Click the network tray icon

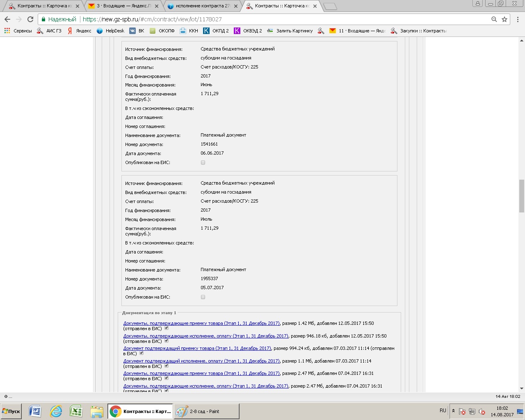point(472,411)
